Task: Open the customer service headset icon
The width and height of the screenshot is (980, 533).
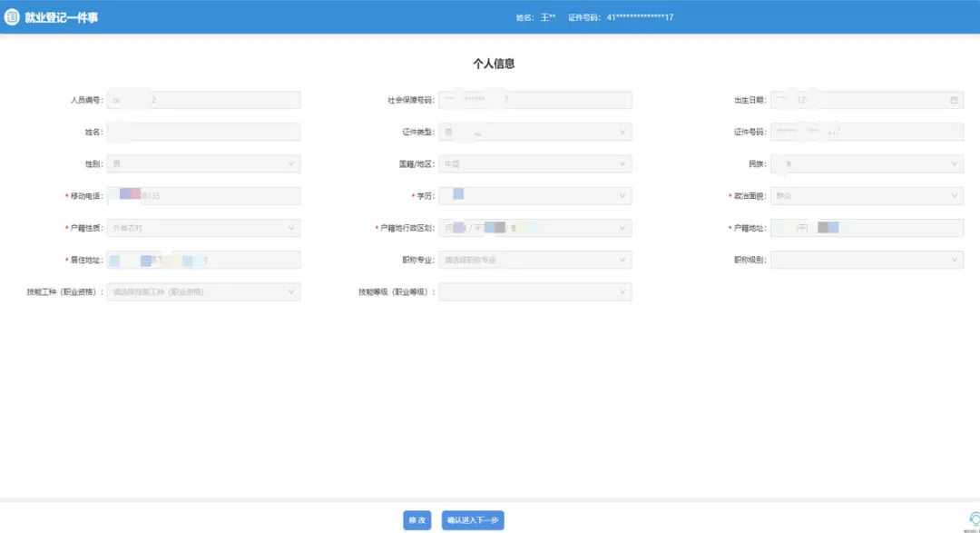Action: pyautogui.click(x=974, y=518)
